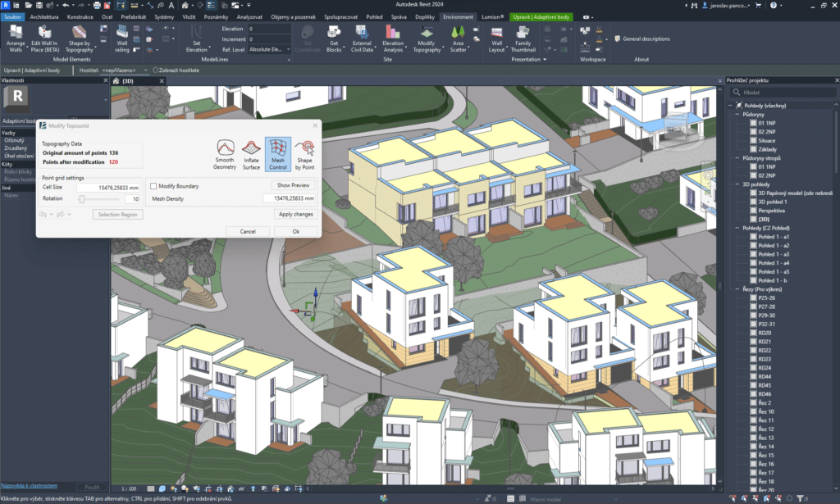Toggle the view checkbox beside Situace
This screenshot has height=504, width=840.
[753, 141]
